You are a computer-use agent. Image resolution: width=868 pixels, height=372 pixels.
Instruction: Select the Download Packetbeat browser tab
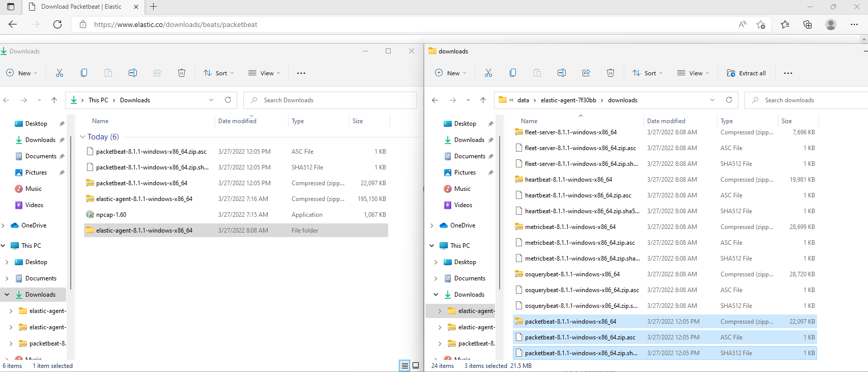click(81, 7)
